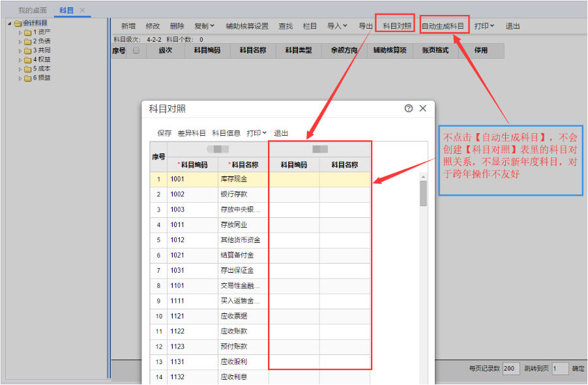Select the 1131 应收股利 row
This screenshot has width=588, height=385.
tap(260, 362)
